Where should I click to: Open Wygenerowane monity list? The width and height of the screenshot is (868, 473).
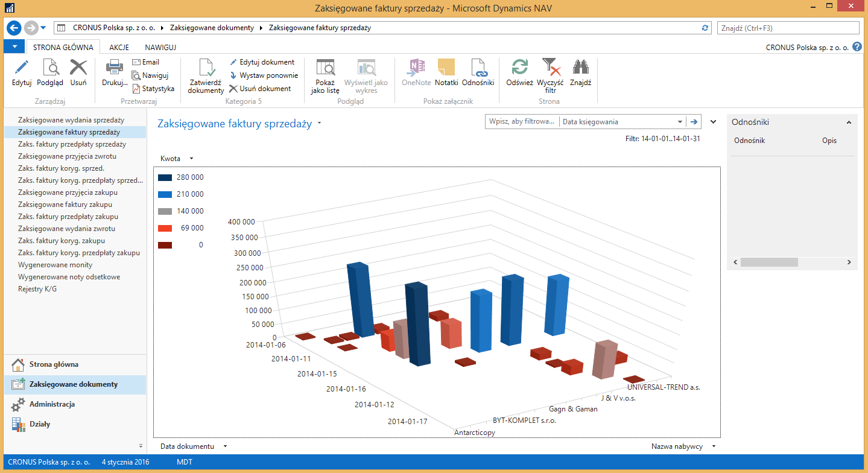55,265
